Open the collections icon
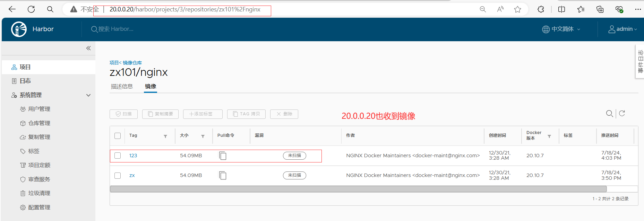Viewport: 644px width, 221px height. [600, 9]
